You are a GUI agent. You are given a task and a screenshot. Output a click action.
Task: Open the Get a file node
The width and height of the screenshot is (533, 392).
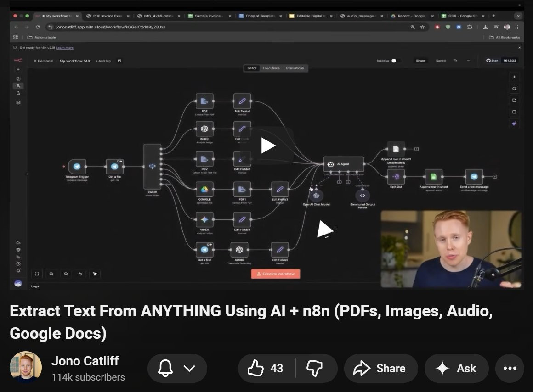click(114, 167)
